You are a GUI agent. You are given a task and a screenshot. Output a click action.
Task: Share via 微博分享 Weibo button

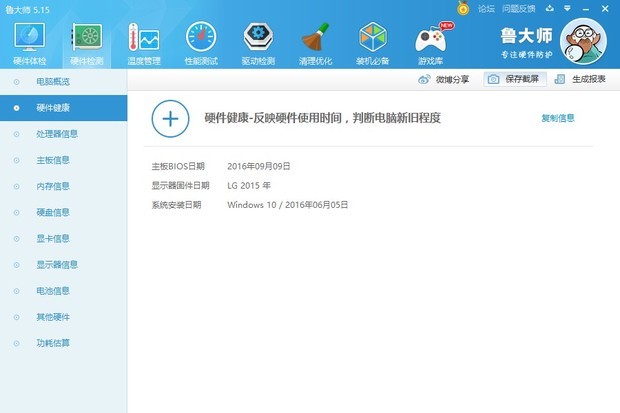point(444,80)
